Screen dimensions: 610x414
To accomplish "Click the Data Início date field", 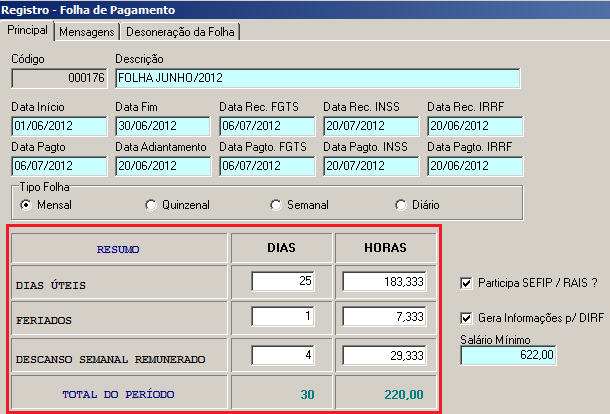I will click(x=59, y=126).
